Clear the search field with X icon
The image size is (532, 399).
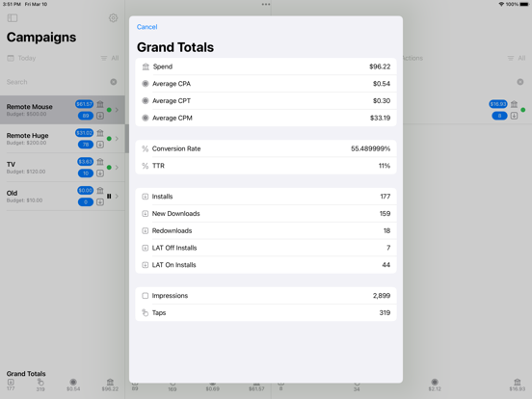click(114, 82)
